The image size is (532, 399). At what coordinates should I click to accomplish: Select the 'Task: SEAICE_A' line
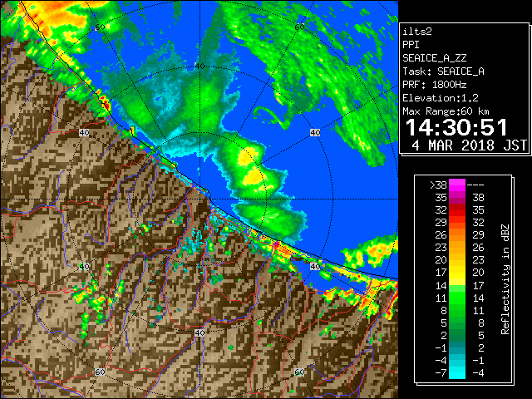click(x=443, y=71)
